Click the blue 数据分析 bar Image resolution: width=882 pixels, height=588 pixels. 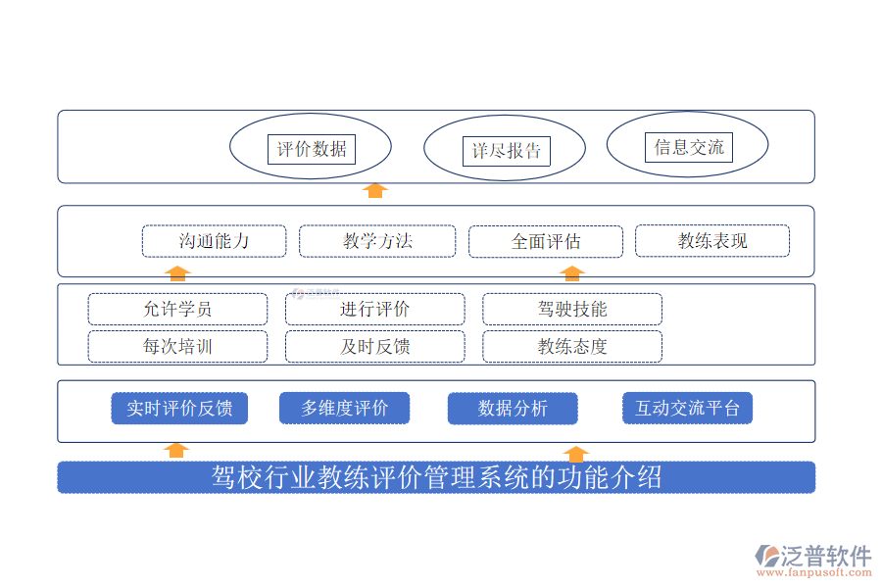pyautogui.click(x=513, y=408)
